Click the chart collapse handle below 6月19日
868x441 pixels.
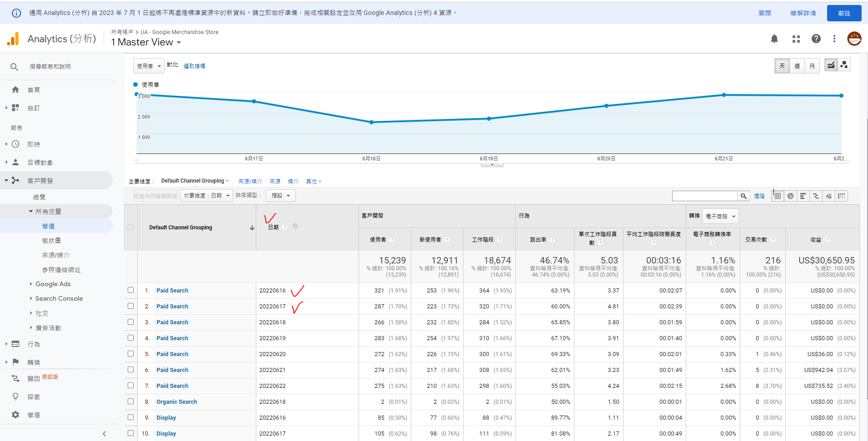click(x=492, y=165)
